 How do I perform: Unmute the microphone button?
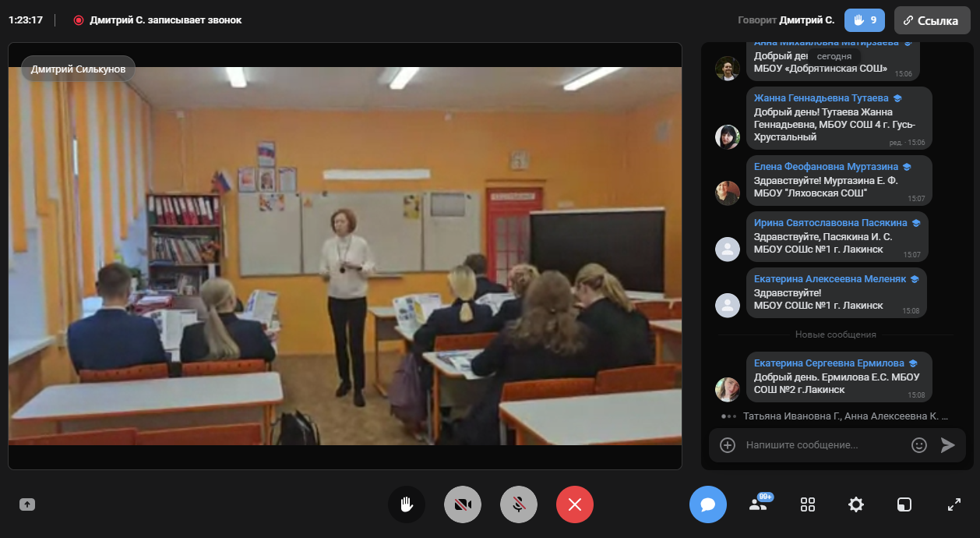coord(519,504)
